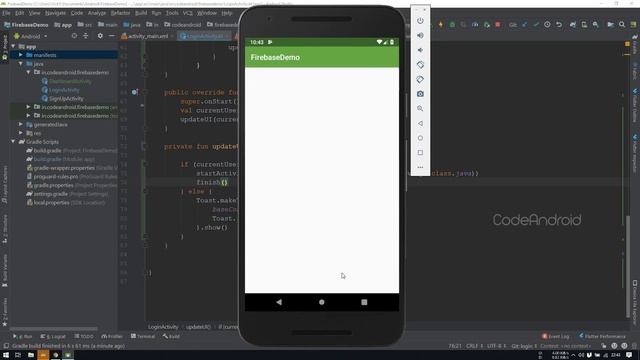This screenshot has height=360, width=640.
Task: Click the emulator sidebar Back triangle icon
Action: tap(420, 123)
